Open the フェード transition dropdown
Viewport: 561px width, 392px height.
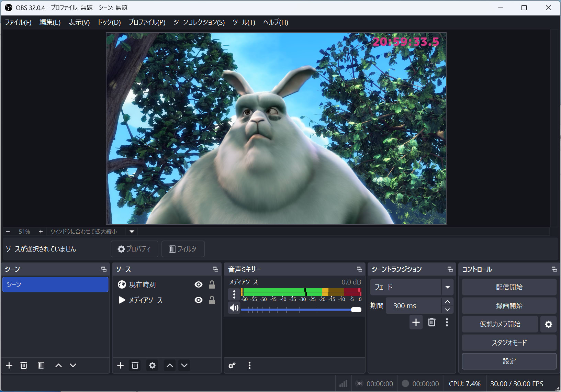tap(412, 287)
